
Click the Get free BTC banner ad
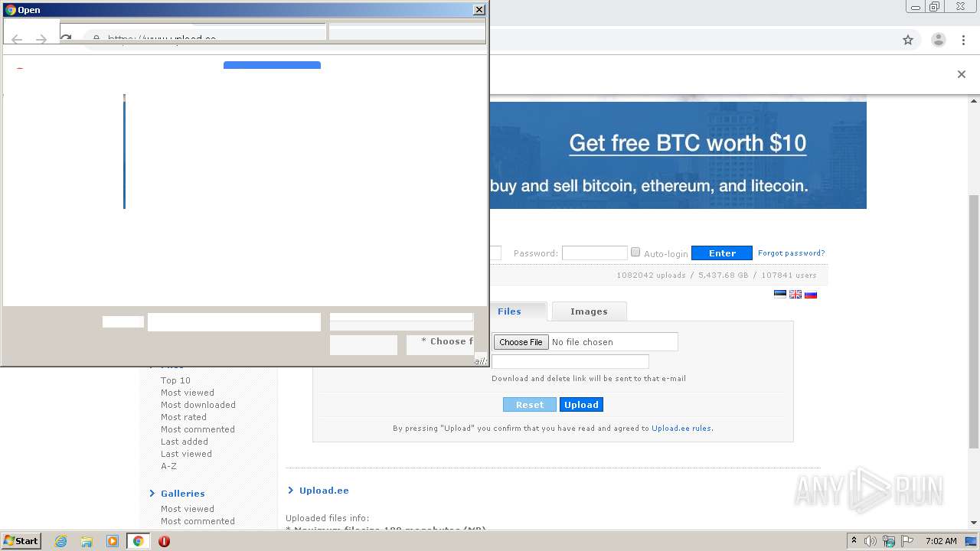(x=678, y=155)
